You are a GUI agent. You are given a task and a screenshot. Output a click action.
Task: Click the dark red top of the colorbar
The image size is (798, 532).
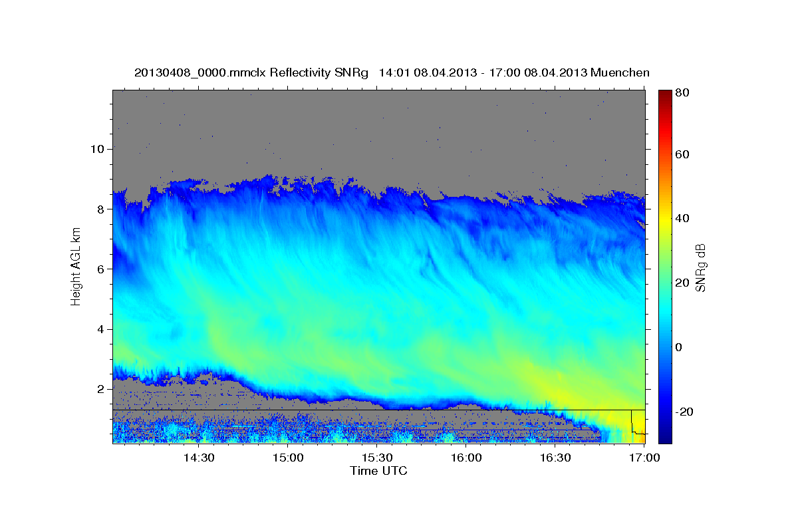coord(665,96)
